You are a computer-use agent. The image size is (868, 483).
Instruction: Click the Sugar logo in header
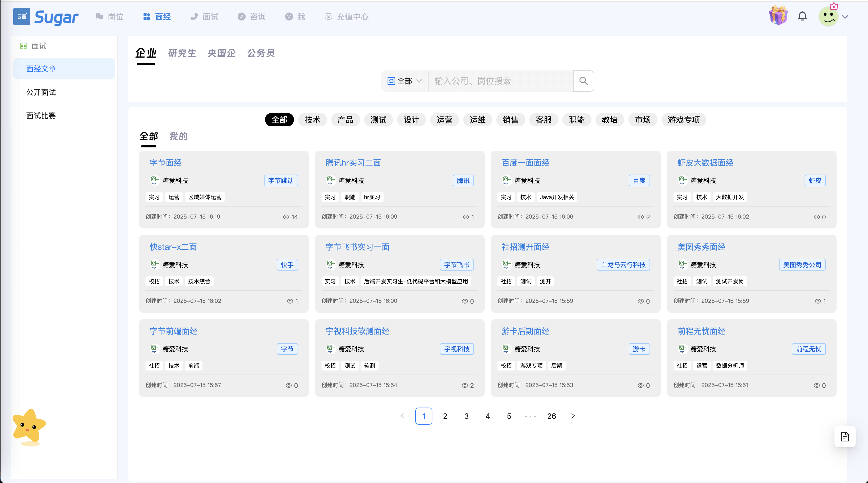tap(46, 17)
